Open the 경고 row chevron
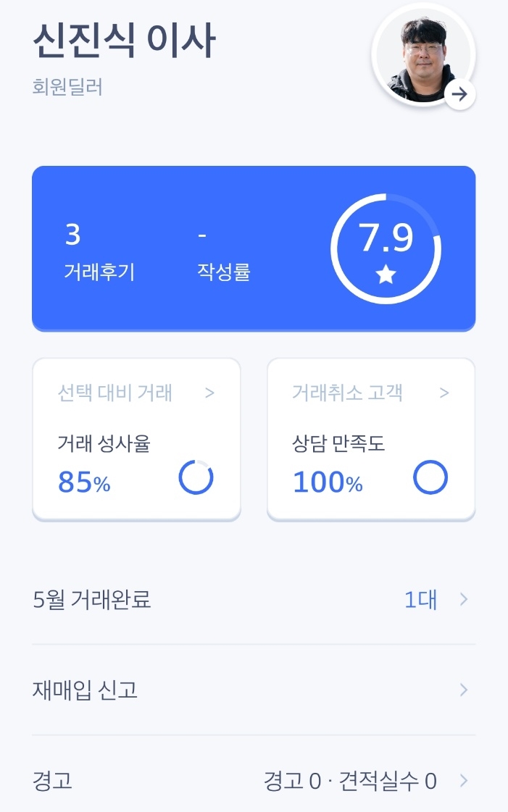The width and height of the screenshot is (508, 812). click(464, 781)
